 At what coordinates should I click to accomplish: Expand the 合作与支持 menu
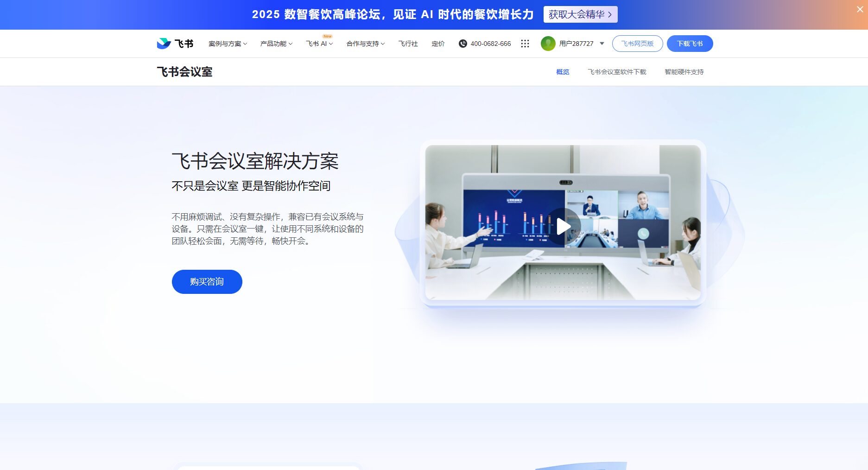(x=366, y=44)
